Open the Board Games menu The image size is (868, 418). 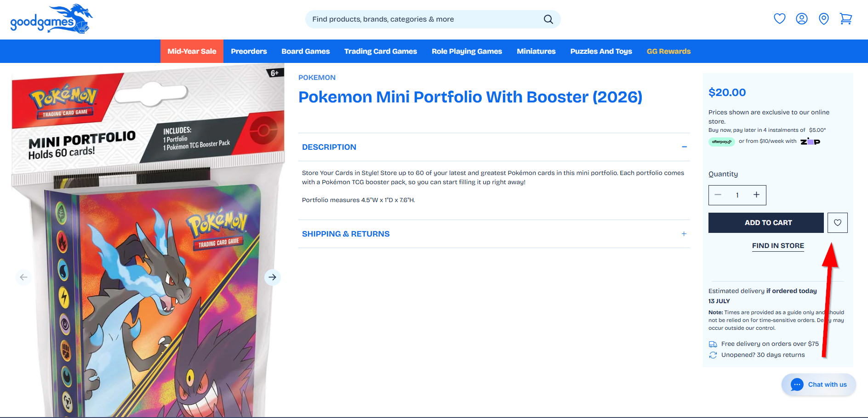tap(305, 51)
